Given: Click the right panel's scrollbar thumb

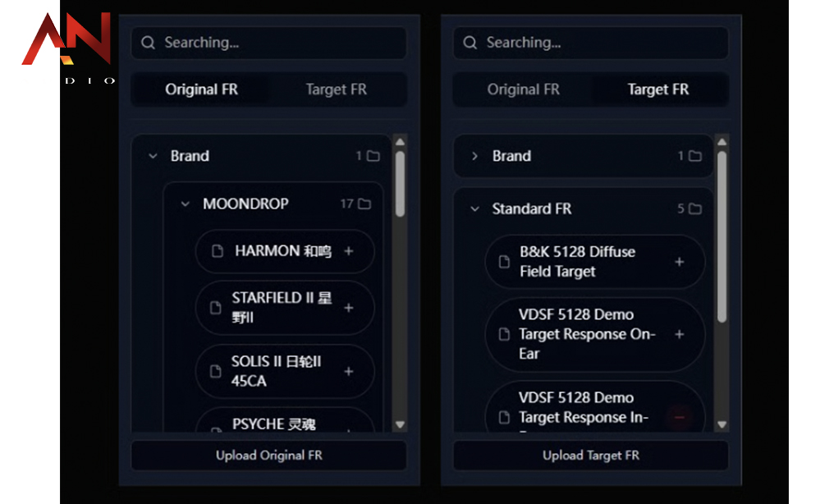Looking at the screenshot, I should pyautogui.click(x=722, y=237).
